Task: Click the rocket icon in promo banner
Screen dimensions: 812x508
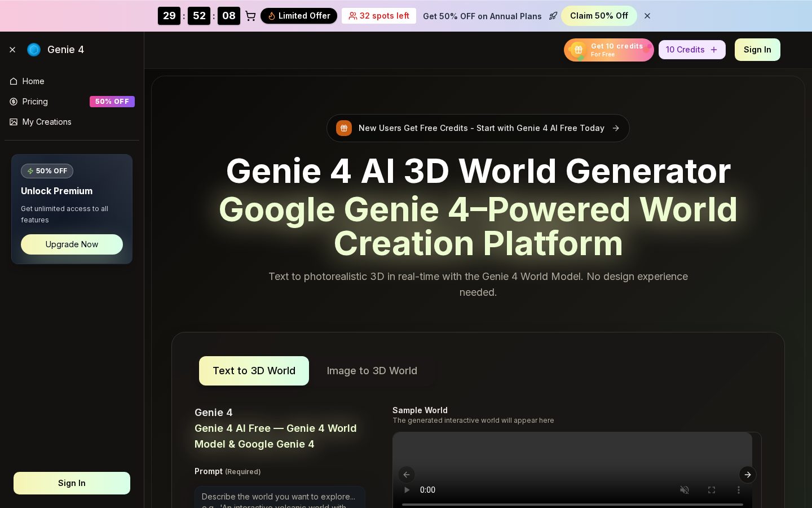Action: click(553, 16)
